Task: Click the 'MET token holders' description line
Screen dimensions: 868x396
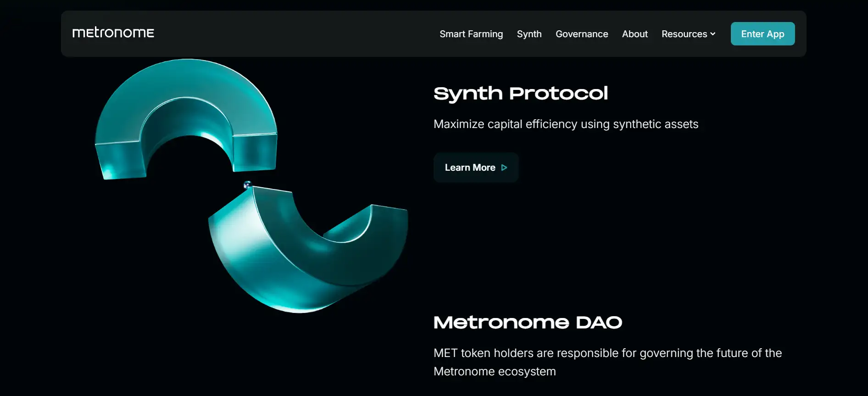Action: [x=607, y=353]
